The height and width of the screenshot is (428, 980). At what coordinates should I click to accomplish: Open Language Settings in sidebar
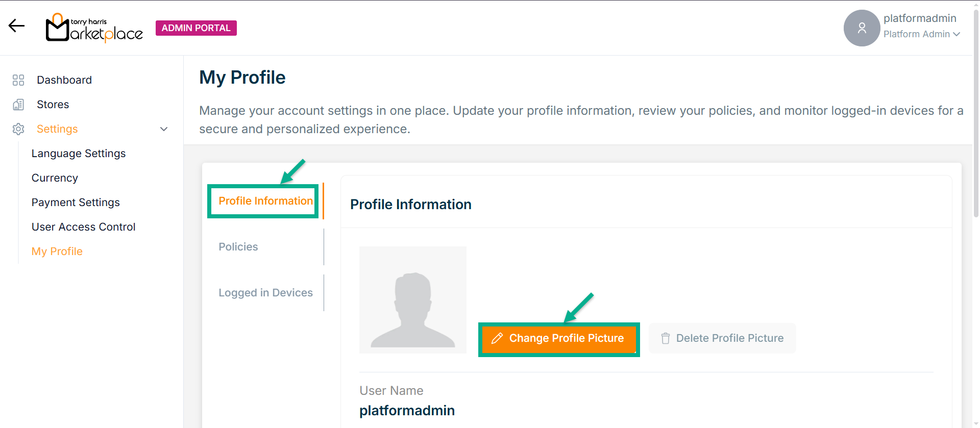(x=79, y=154)
